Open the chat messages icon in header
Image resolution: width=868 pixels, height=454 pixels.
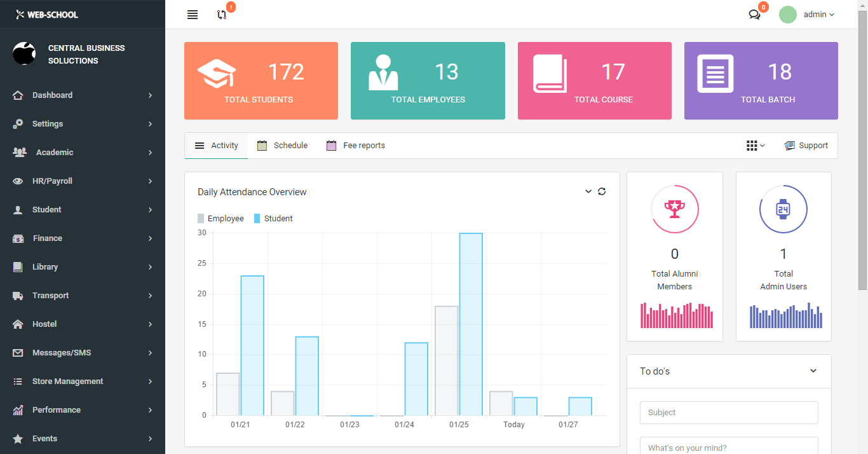[754, 15]
